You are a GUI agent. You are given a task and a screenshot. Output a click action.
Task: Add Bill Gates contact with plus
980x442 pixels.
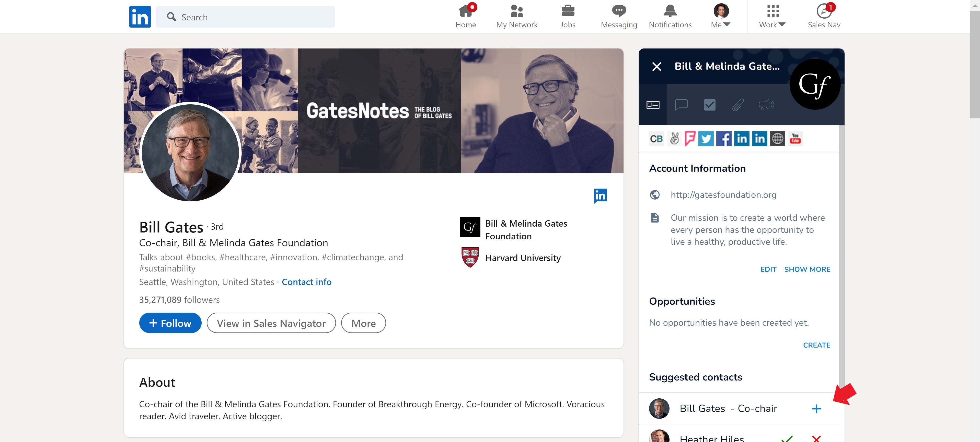[x=816, y=409]
